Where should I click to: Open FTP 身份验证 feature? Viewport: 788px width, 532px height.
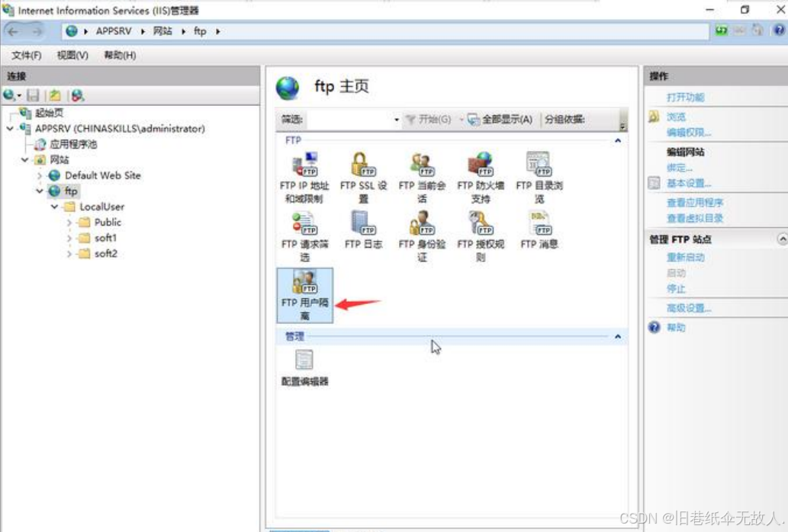[422, 236]
